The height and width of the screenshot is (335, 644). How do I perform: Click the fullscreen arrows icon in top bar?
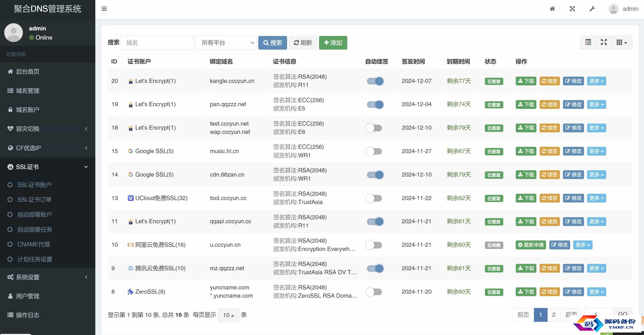[x=572, y=9]
